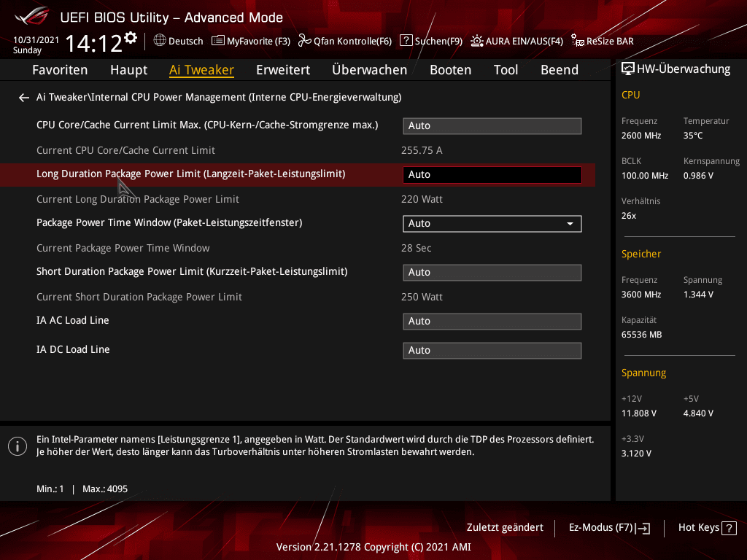Screen dimensions: 747x560
Task: Switch to the Überwachen tab
Action: pyautogui.click(x=370, y=70)
